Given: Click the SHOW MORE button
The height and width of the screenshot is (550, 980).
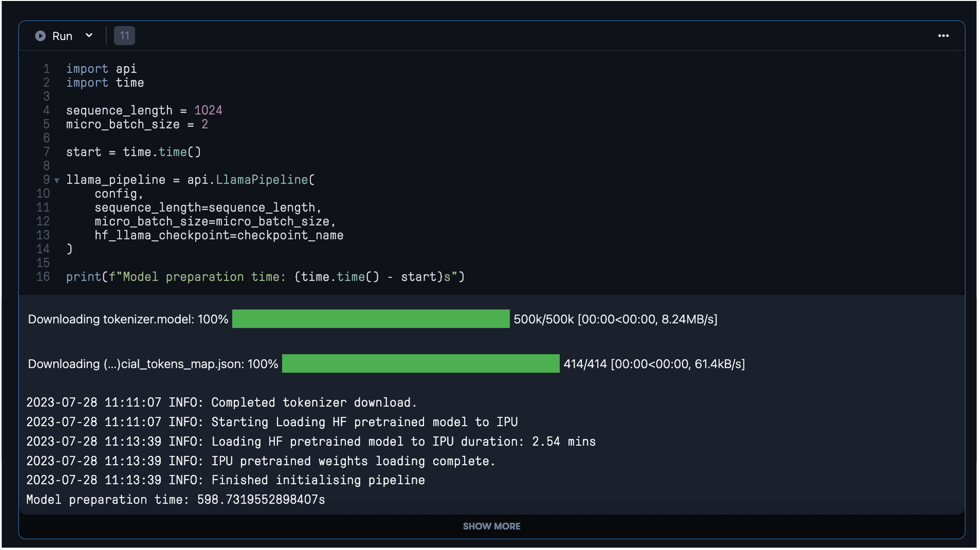Looking at the screenshot, I should tap(491, 526).
